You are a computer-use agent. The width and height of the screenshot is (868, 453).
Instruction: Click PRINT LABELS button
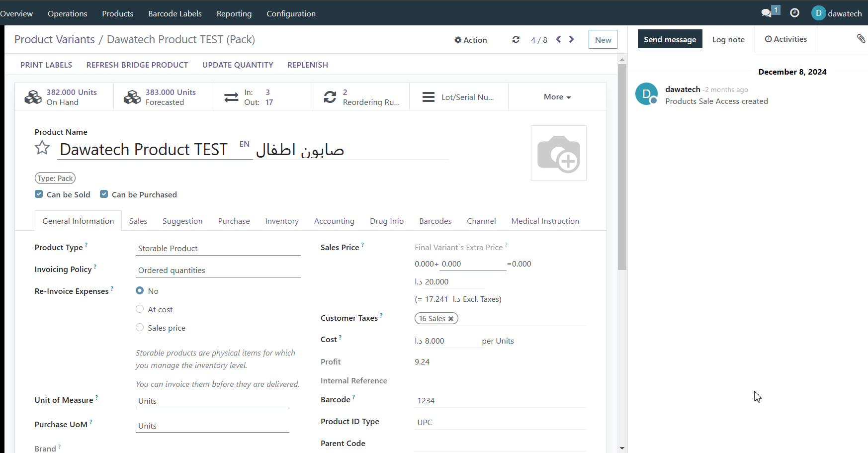[46, 65]
